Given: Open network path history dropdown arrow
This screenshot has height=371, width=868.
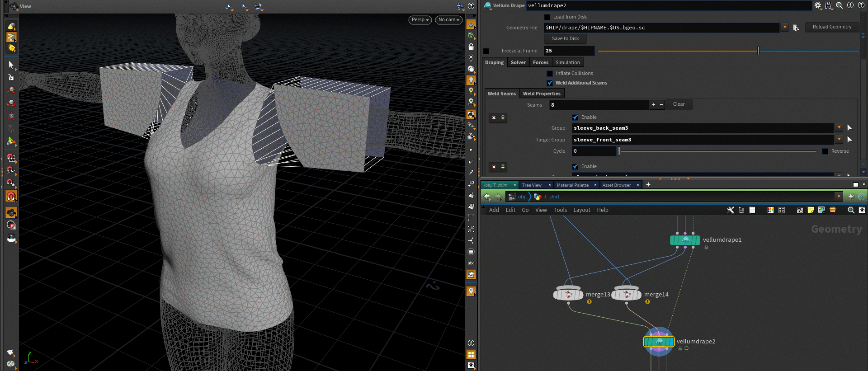Looking at the screenshot, I should 839,197.
